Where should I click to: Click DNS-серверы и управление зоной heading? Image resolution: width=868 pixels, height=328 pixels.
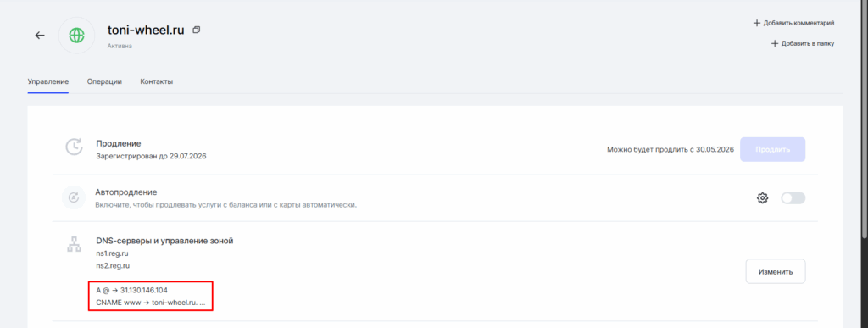[164, 241]
